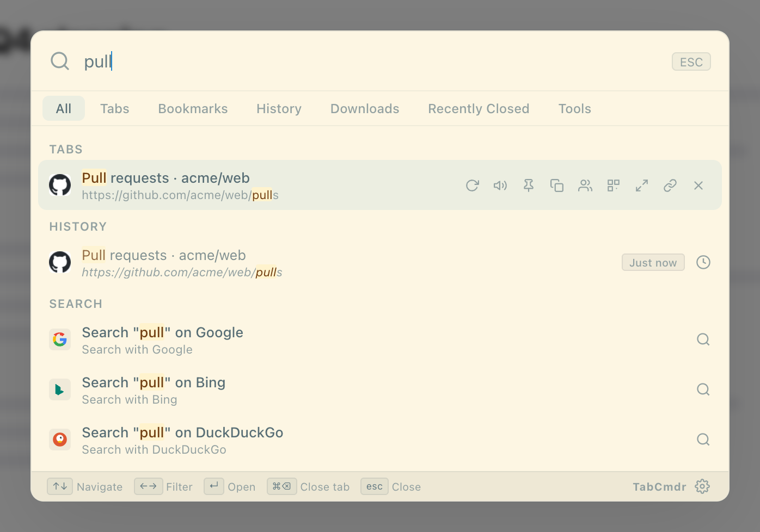Choose Search "pull" on Google
This screenshot has width=760, height=532.
[380, 339]
